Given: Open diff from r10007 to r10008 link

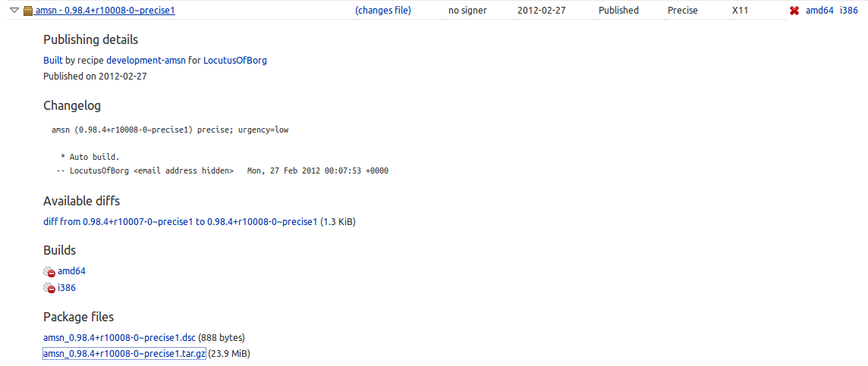Looking at the screenshot, I should pos(181,222).
